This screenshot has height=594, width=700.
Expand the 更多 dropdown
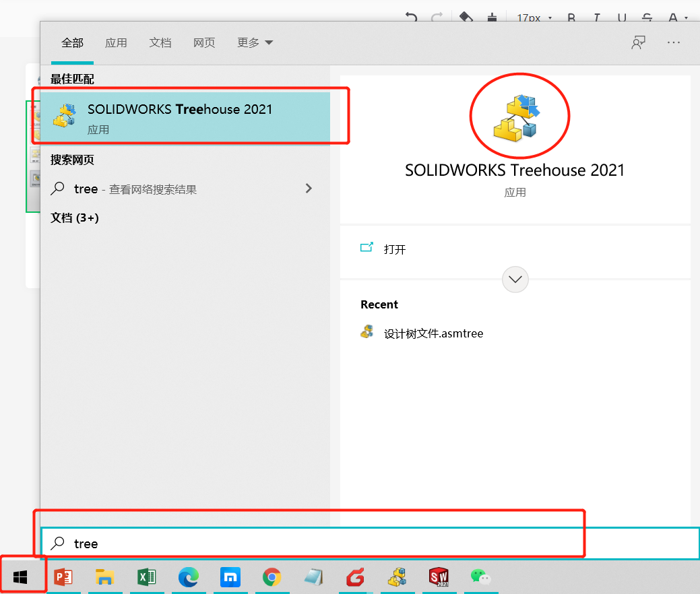255,43
